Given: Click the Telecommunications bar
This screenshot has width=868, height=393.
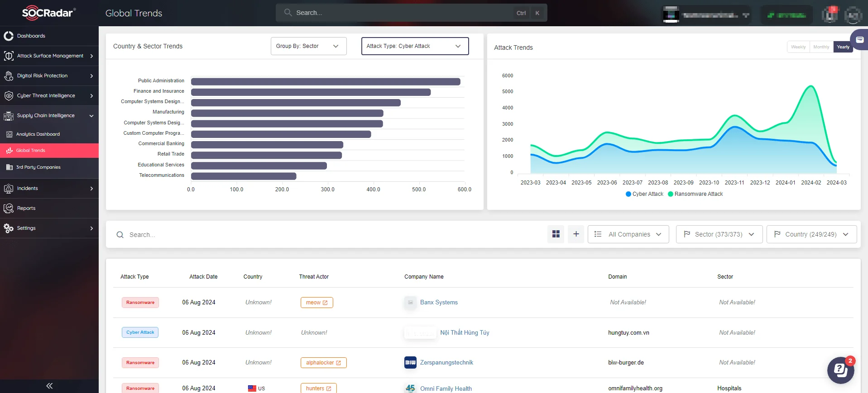Looking at the screenshot, I should click(244, 176).
